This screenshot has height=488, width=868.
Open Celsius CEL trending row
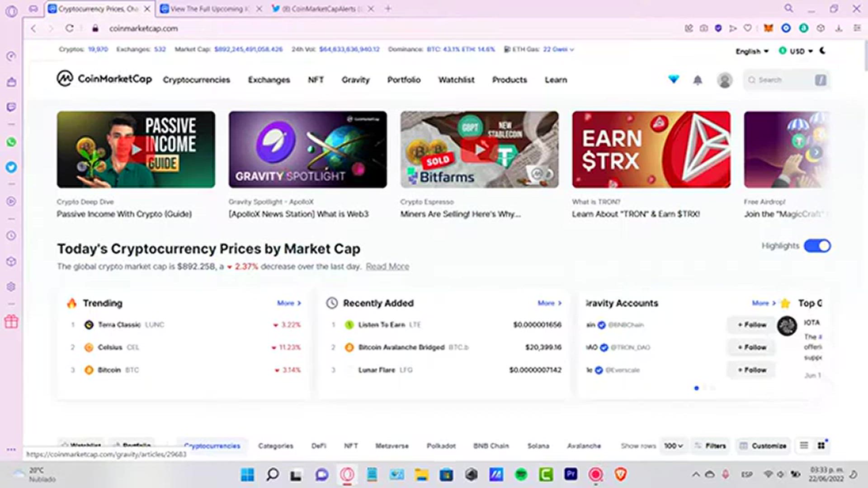click(x=185, y=347)
